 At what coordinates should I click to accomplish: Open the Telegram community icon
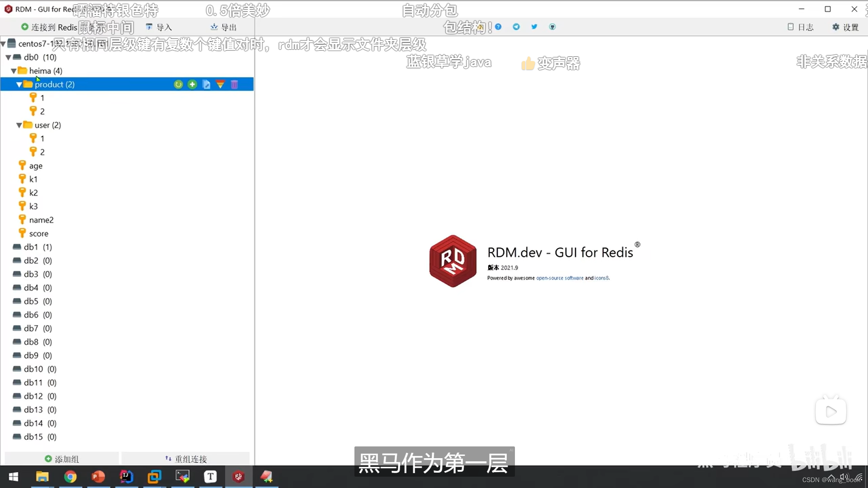tap(516, 27)
